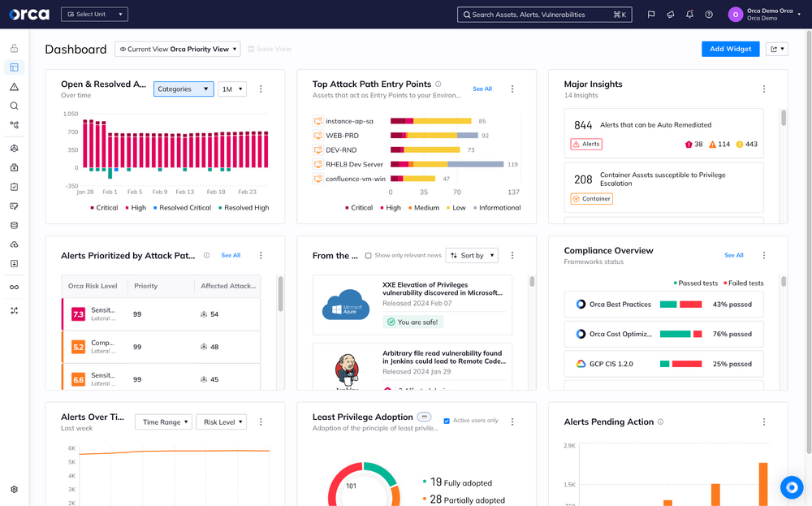The width and height of the screenshot is (812, 506).
Task: Uncheck the Active users only checkbox
Action: click(x=447, y=421)
